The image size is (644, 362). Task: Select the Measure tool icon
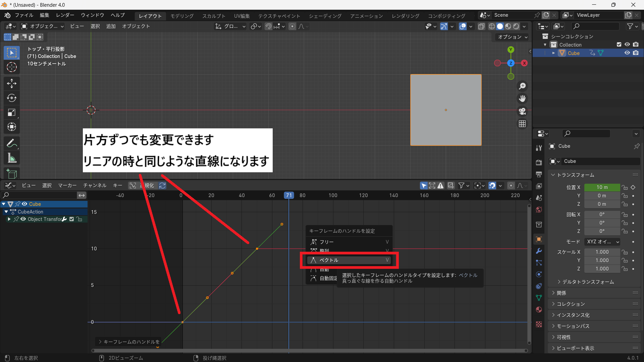tap(12, 158)
